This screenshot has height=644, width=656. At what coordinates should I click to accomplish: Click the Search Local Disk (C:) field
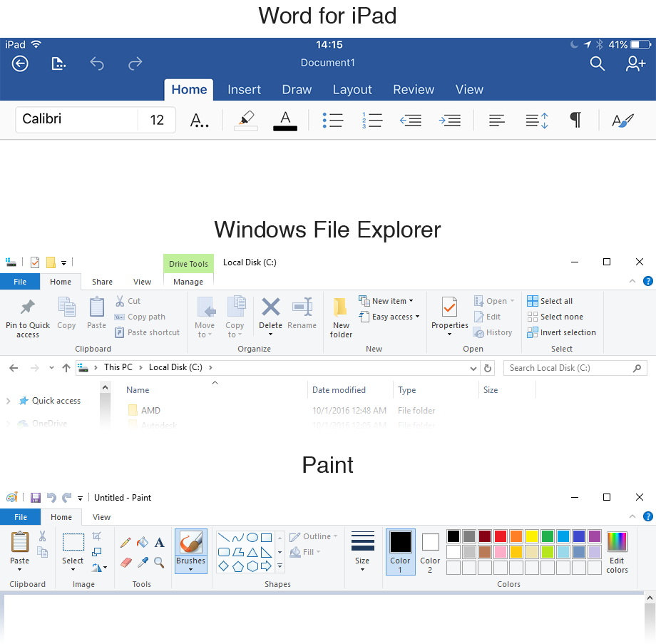(x=575, y=368)
